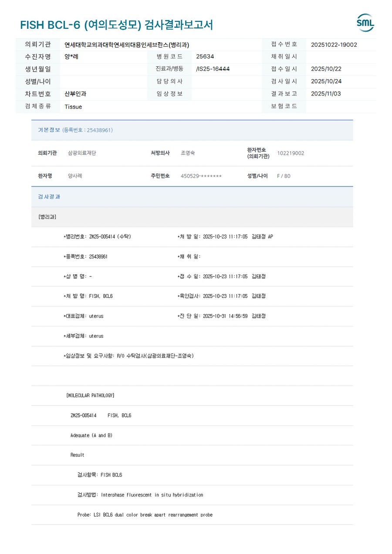Click the 환자명 value 양사례
392x554 pixels.
point(75,176)
